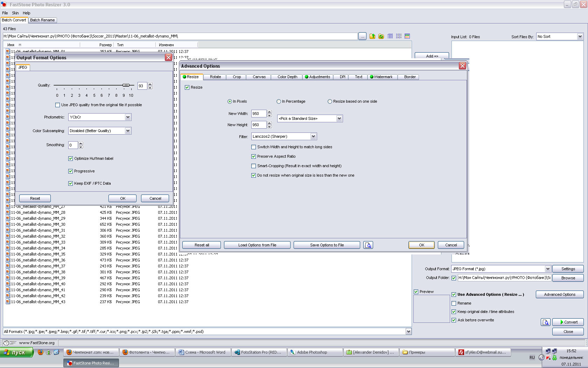Uncheck the Progressive option

click(71, 171)
